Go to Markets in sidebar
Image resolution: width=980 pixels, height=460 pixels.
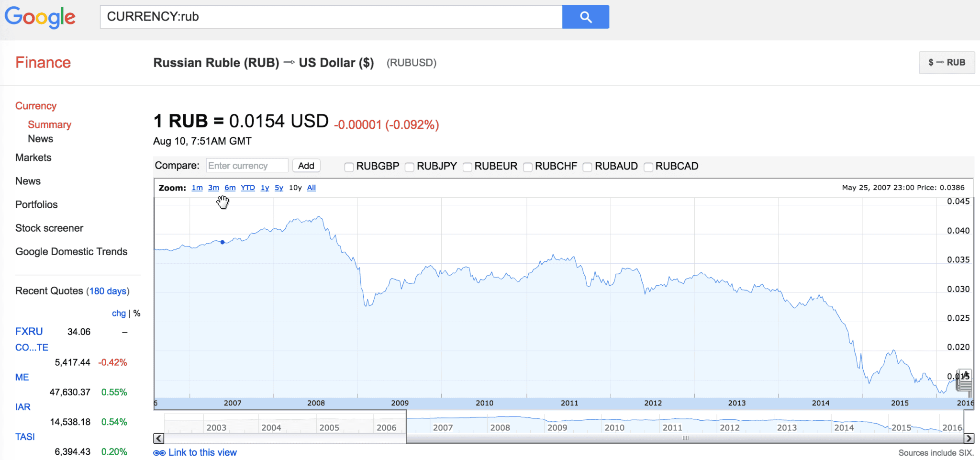point(33,157)
